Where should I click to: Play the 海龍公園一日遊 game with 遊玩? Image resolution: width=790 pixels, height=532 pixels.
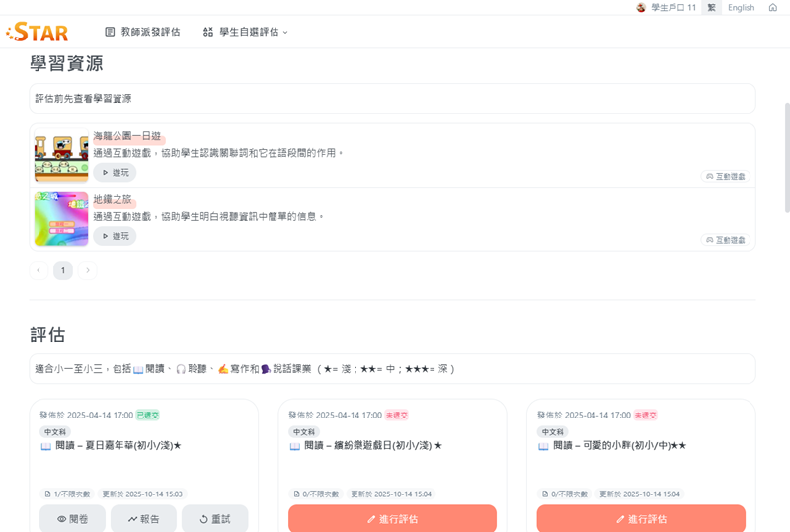coord(115,173)
